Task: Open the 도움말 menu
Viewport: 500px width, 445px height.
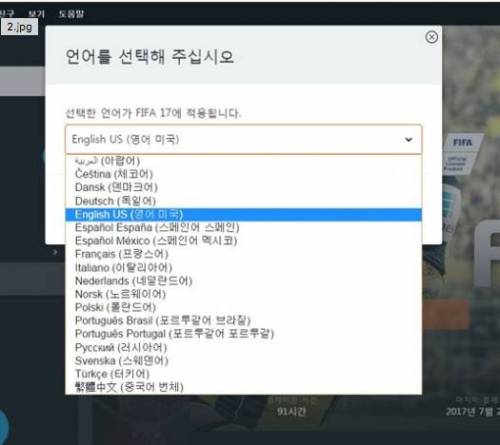Action: pos(71,14)
